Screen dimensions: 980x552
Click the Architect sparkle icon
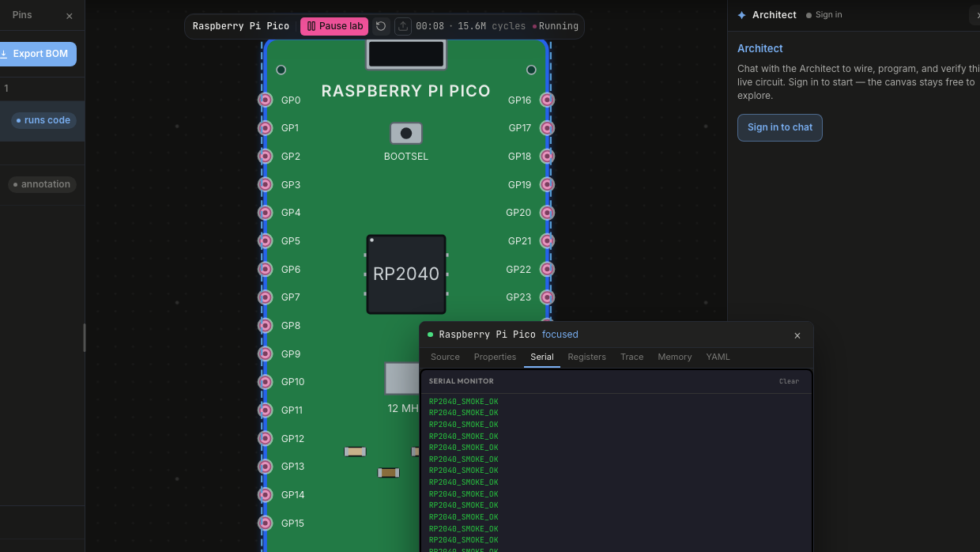[x=741, y=15]
